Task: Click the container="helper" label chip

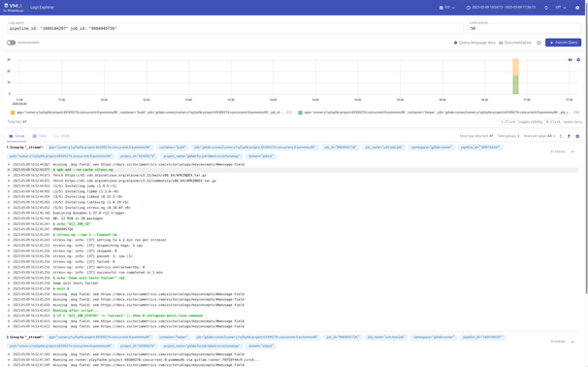Action: tap(174, 337)
